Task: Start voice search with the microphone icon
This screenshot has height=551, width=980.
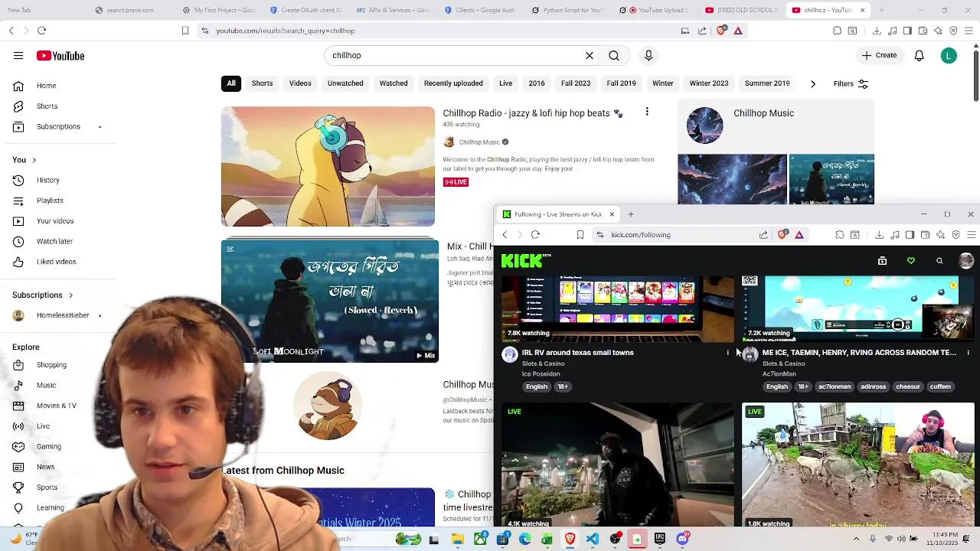Action: 648,55
